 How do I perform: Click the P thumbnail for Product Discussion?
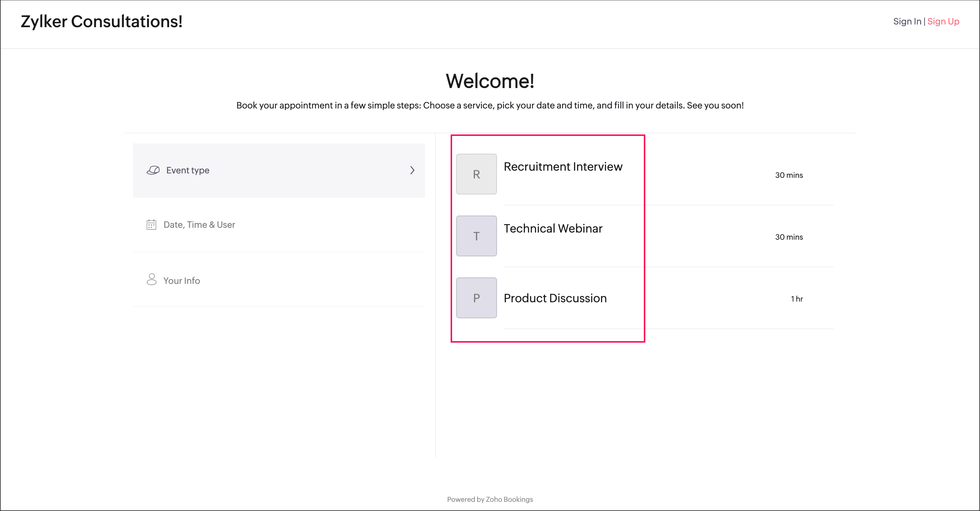coord(476,298)
